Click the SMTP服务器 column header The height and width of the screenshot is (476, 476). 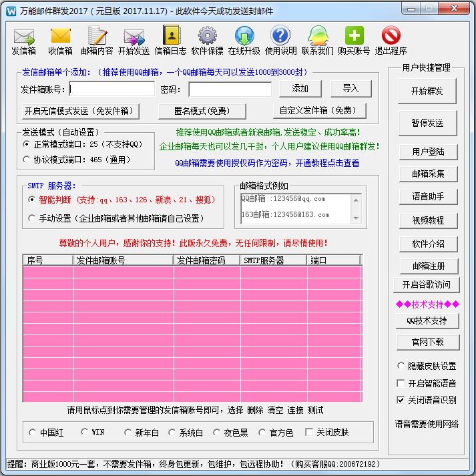click(x=273, y=261)
